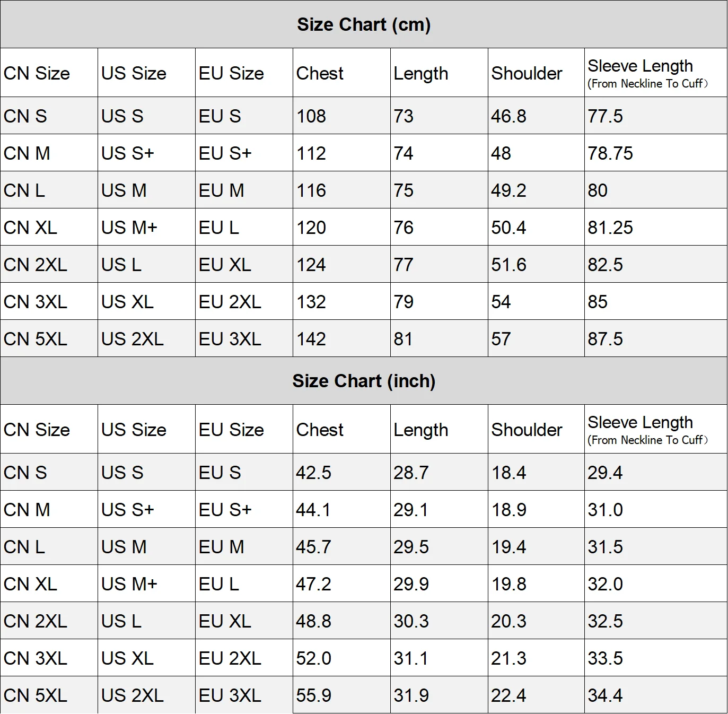The height and width of the screenshot is (714, 728).
Task: Click chest value 132
Action: point(311,302)
